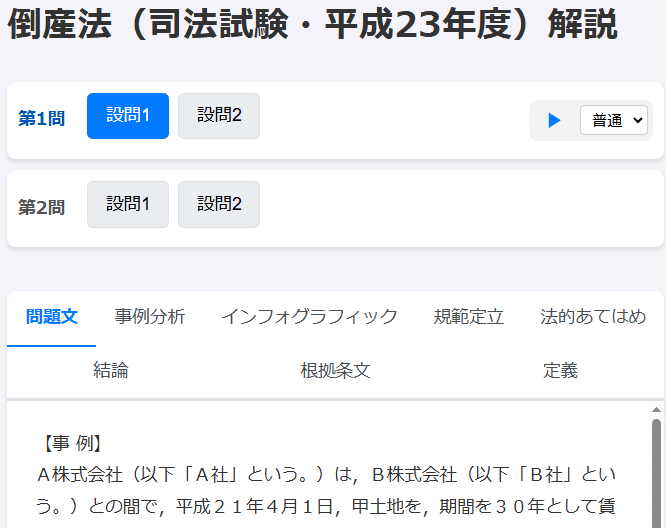
Task: Open the インフォグラフィック tab
Action: (x=309, y=317)
